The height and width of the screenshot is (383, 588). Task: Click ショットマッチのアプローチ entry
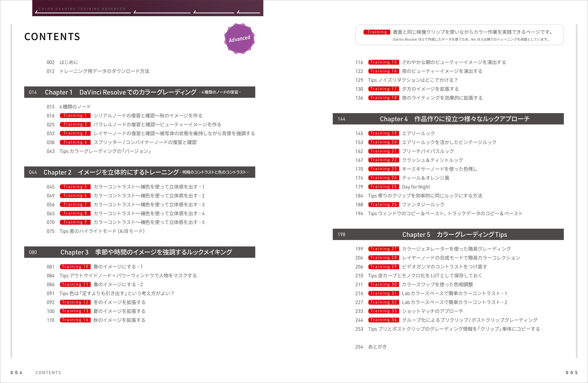pos(409,311)
